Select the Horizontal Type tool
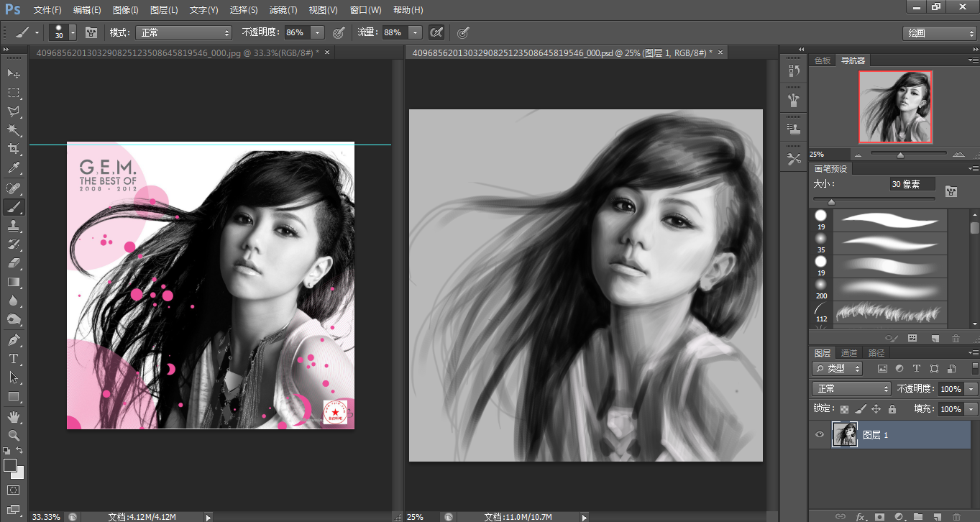 [14, 358]
